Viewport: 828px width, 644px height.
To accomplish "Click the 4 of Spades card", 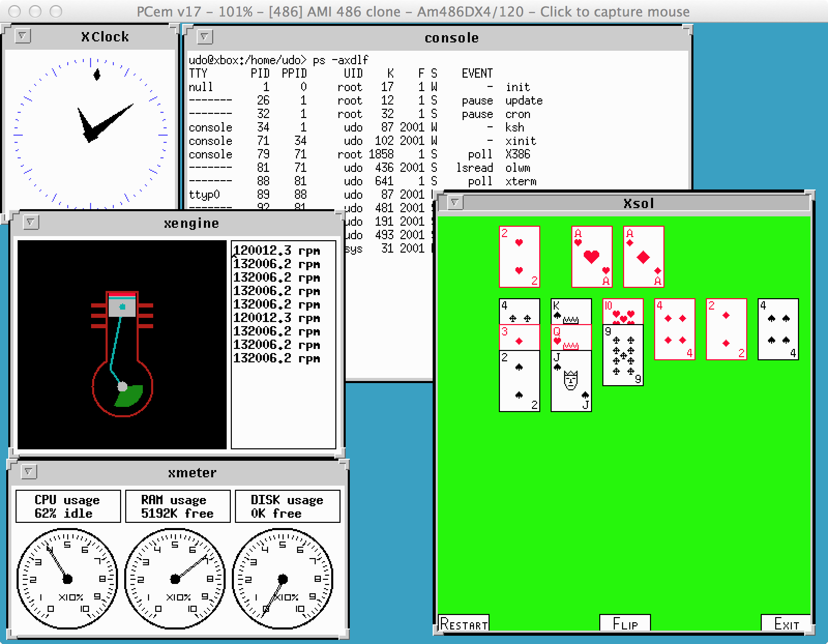I will pyautogui.click(x=778, y=329).
